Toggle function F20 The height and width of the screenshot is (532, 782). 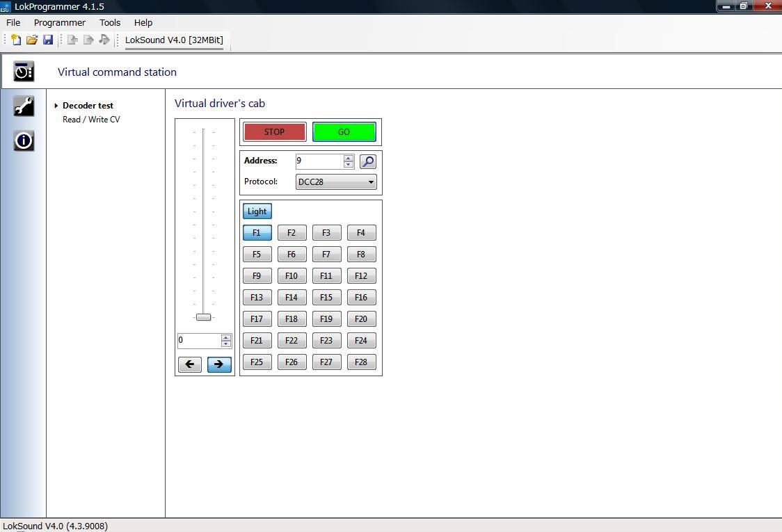[362, 319]
